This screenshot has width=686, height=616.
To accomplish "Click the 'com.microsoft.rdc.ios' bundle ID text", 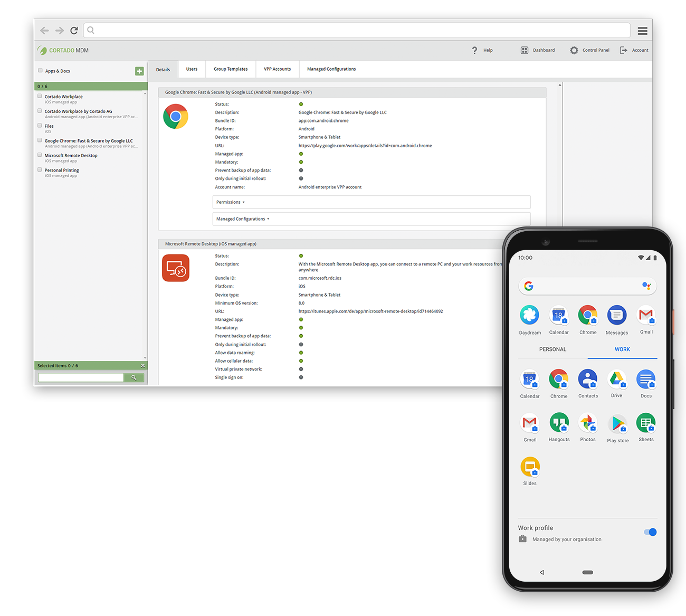I will click(x=320, y=278).
